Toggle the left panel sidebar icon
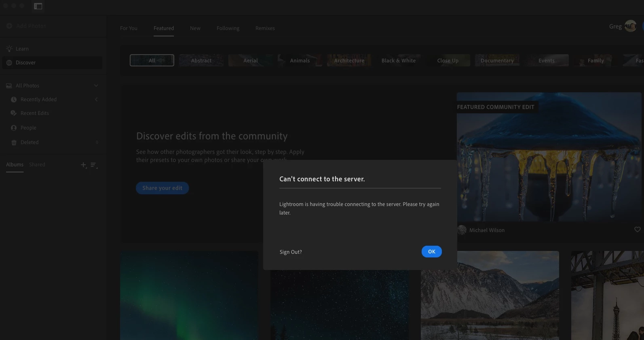This screenshot has height=340, width=644. click(38, 6)
